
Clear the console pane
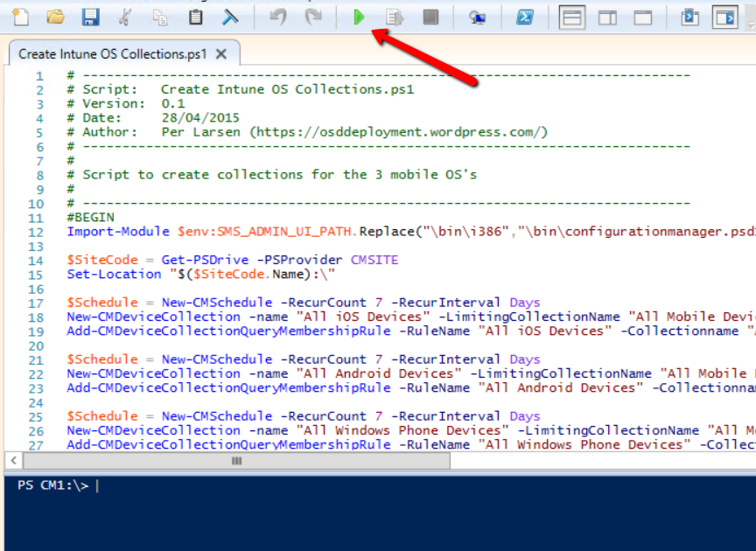tap(230, 17)
